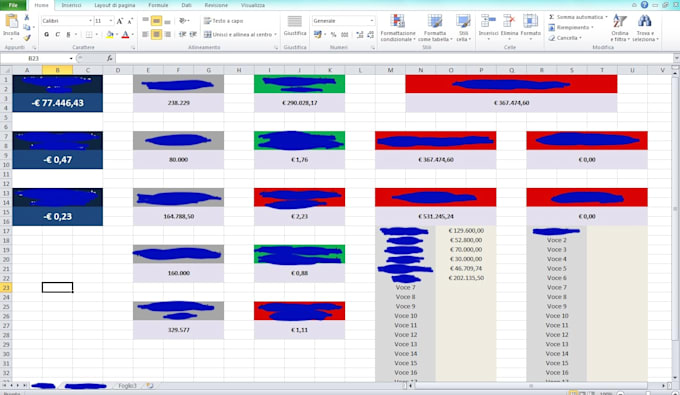Image resolution: width=680 pixels, height=395 pixels.
Task: Apply red font color A
Action: click(x=125, y=34)
